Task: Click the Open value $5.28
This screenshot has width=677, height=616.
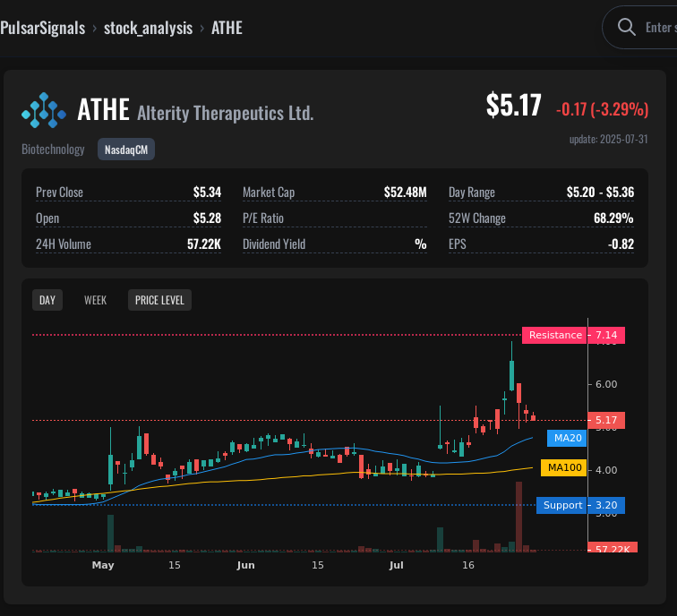Action: tap(207, 218)
